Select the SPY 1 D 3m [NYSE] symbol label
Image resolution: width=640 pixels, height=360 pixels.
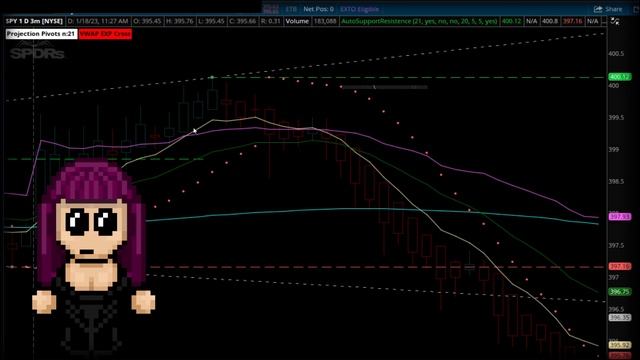click(x=34, y=21)
